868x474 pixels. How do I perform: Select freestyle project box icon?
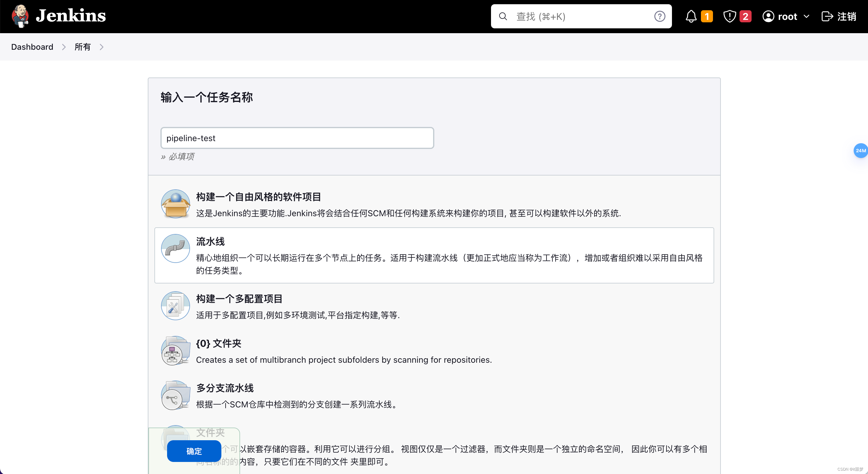(x=175, y=204)
